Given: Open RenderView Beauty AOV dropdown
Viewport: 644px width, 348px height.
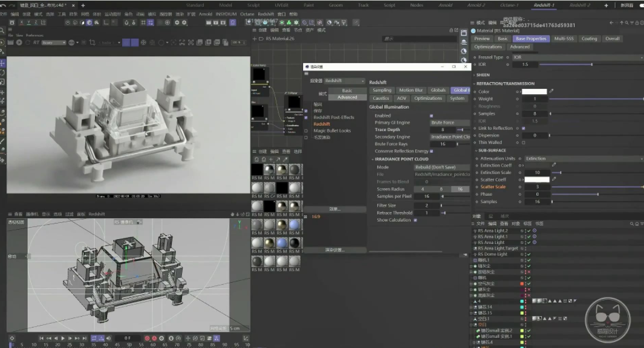Looking at the screenshot, I should [54, 42].
